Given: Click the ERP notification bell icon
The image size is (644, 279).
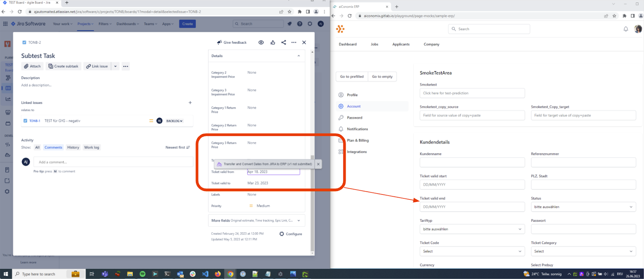Looking at the screenshot, I should pyautogui.click(x=625, y=29).
